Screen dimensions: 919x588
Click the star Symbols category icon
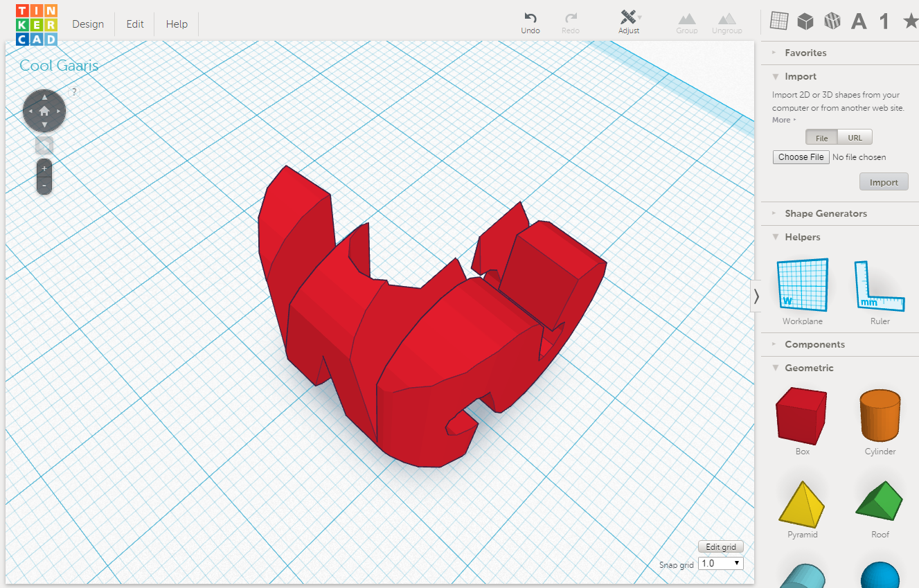pos(910,21)
